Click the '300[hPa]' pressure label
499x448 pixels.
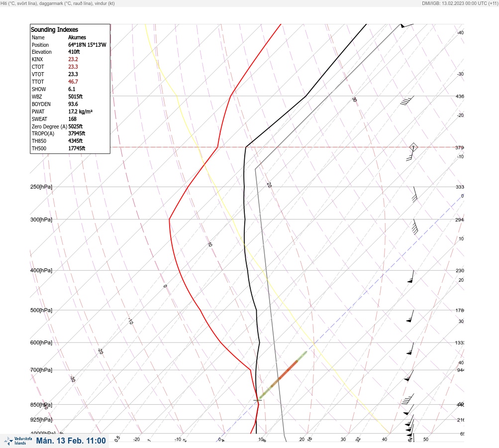pos(41,220)
